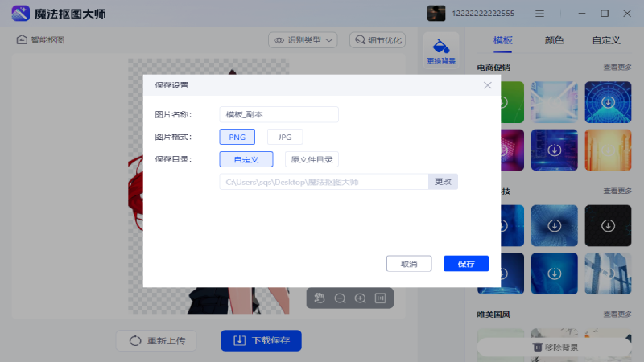Select the green template thumbnail
The image size is (644, 362).
click(x=512, y=102)
